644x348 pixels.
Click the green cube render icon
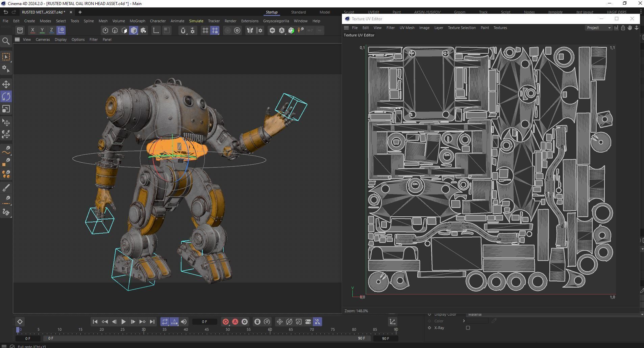pyautogui.click(x=291, y=30)
